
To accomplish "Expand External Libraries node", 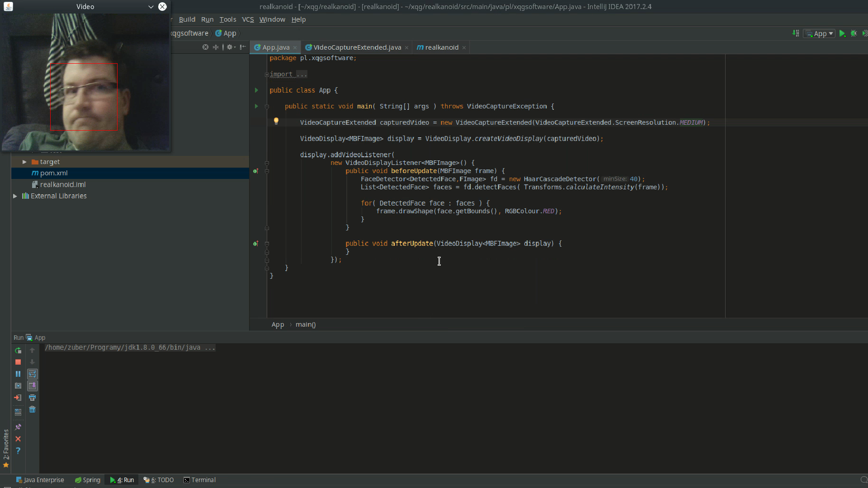I will click(x=15, y=196).
